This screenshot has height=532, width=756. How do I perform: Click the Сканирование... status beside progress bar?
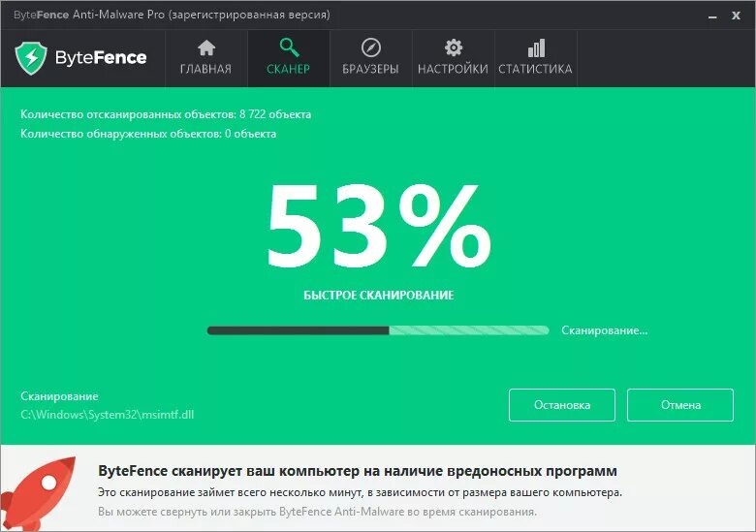click(x=604, y=330)
